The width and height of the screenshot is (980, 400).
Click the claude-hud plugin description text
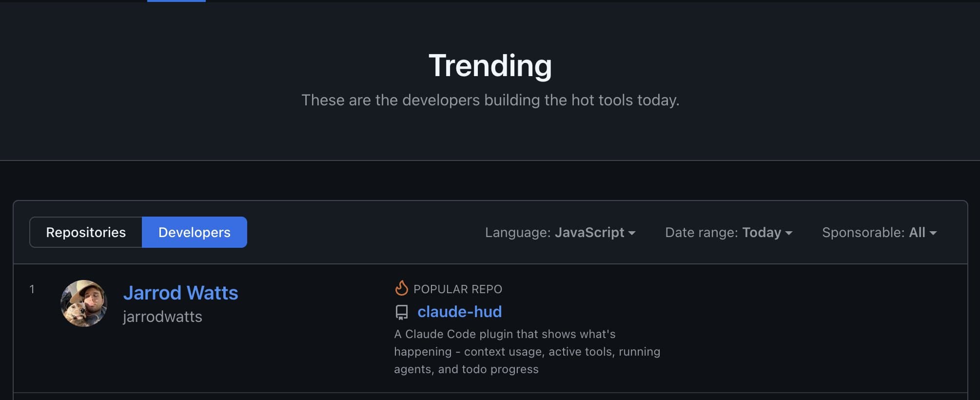click(527, 351)
